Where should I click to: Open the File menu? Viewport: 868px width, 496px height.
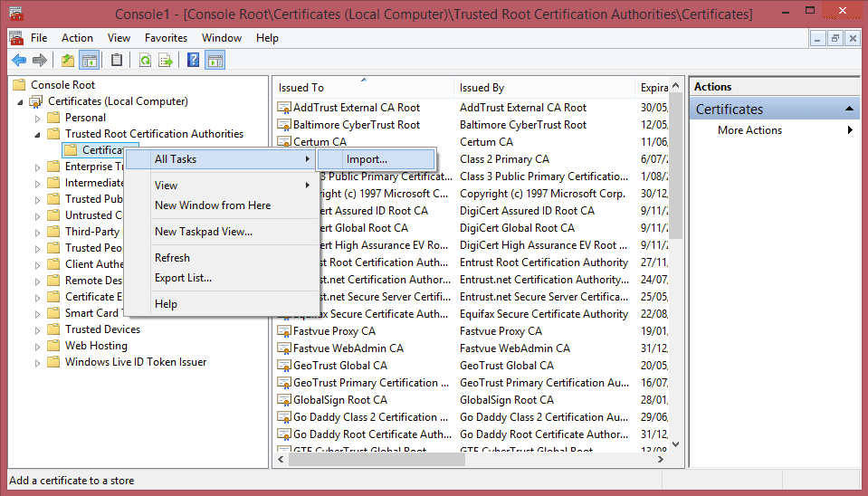39,38
